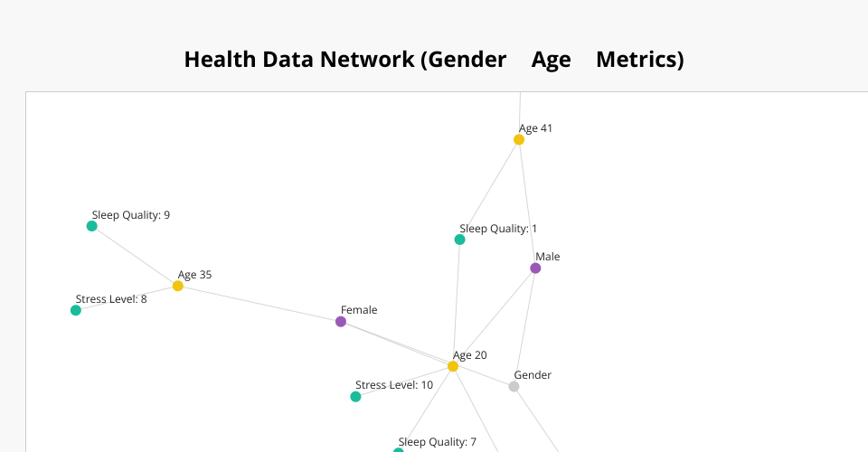
Task: Click the "Gender" label text
Action: [x=533, y=375]
